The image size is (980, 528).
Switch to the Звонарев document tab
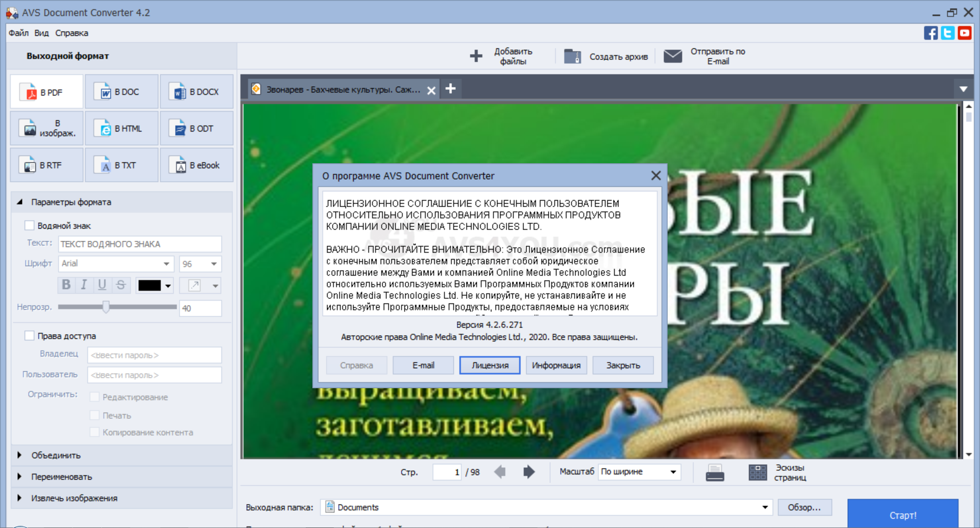coord(343,90)
